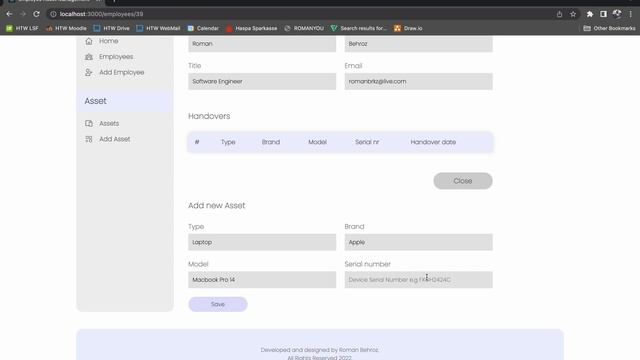Click the Brand column header

[x=271, y=142]
